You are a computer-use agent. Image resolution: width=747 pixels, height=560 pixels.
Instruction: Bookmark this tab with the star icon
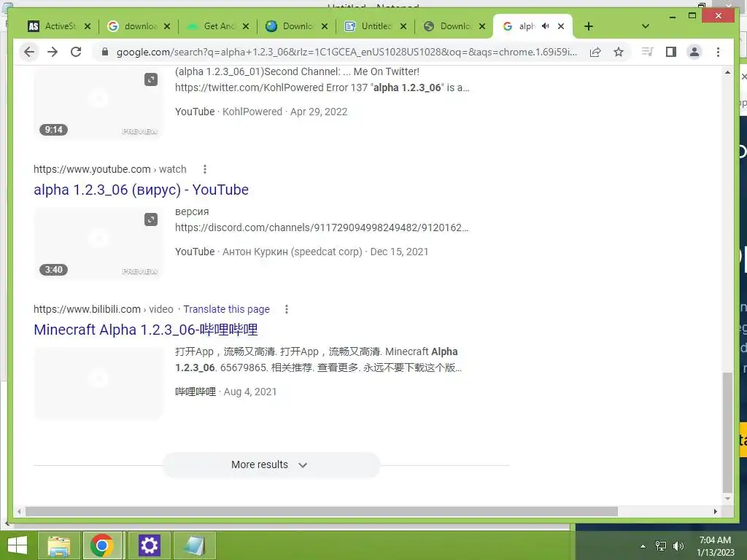[619, 52]
